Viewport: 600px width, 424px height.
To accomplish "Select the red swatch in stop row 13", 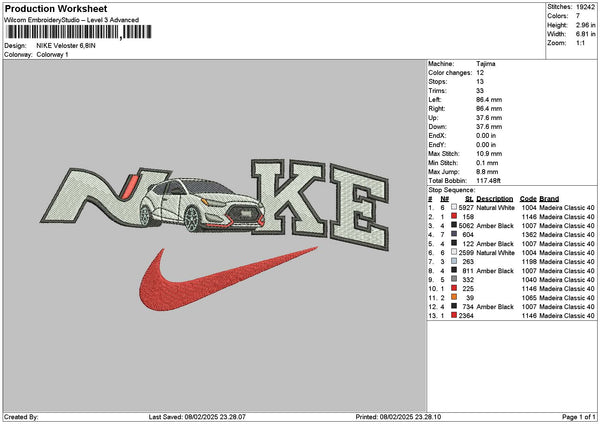I will [x=454, y=316].
